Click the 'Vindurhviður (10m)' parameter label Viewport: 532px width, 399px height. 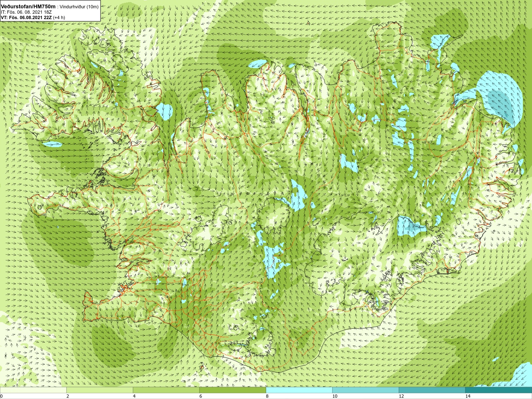[x=79, y=6]
